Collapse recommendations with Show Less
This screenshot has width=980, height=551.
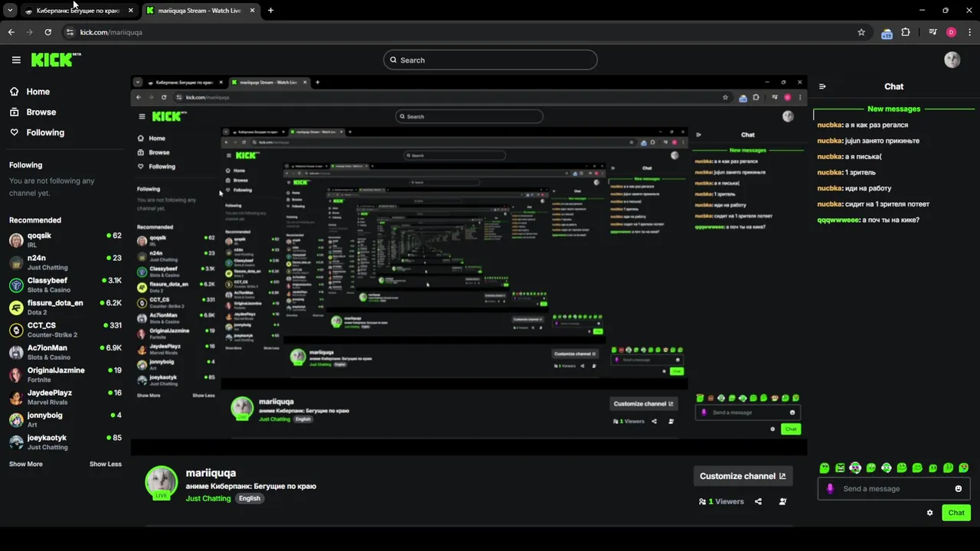(106, 464)
